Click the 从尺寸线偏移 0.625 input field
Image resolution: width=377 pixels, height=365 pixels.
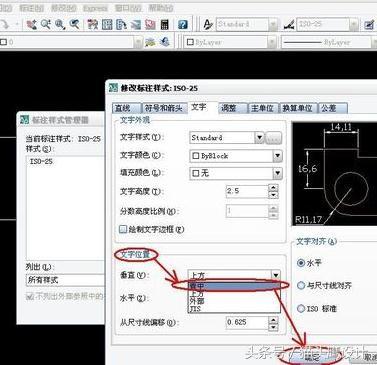click(x=247, y=322)
